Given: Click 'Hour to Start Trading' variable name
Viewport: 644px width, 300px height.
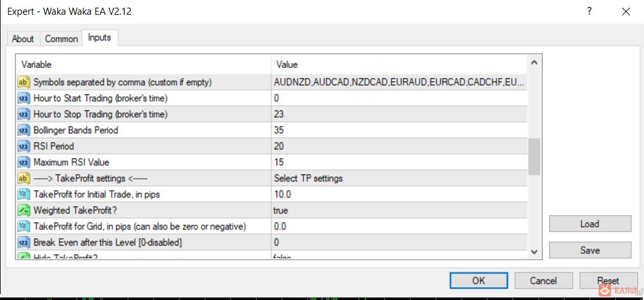Looking at the screenshot, I should (x=101, y=99).
